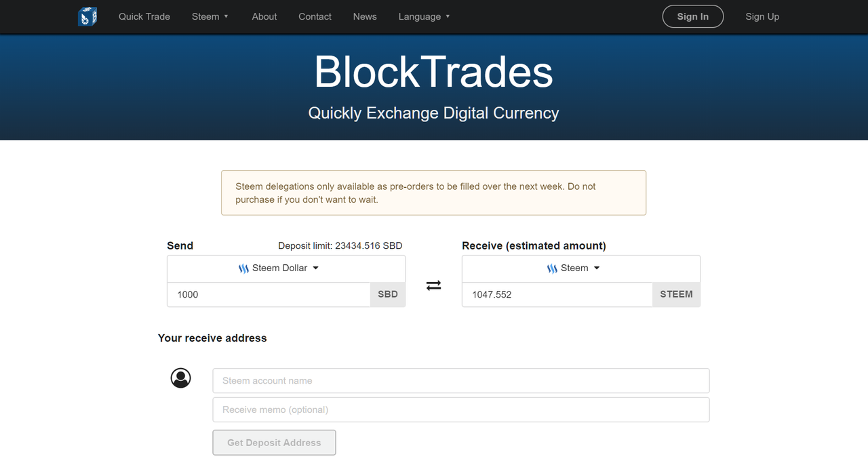The width and height of the screenshot is (868, 463).
Task: Open the Steem Dollar send currency dropdown
Action: coord(286,268)
